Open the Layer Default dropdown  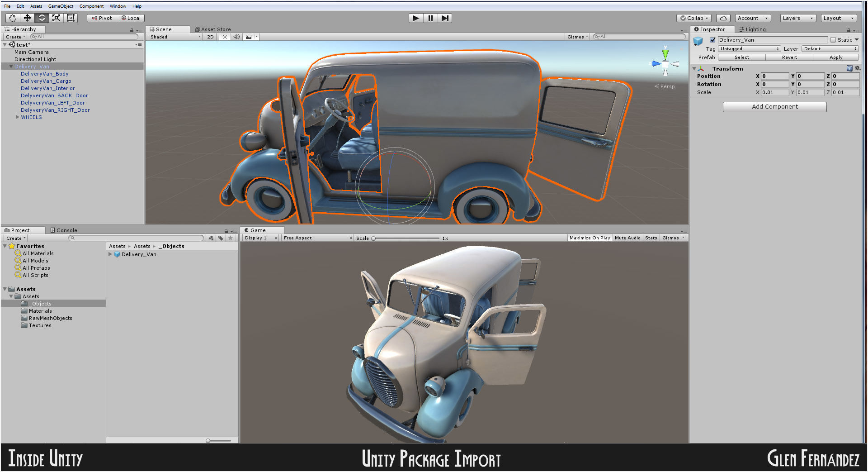click(x=830, y=49)
